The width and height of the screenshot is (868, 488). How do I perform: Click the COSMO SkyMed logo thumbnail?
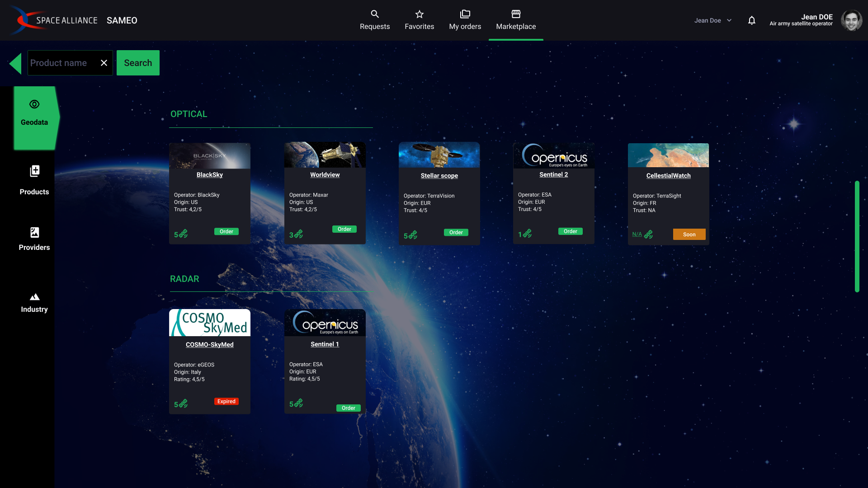[x=210, y=323]
